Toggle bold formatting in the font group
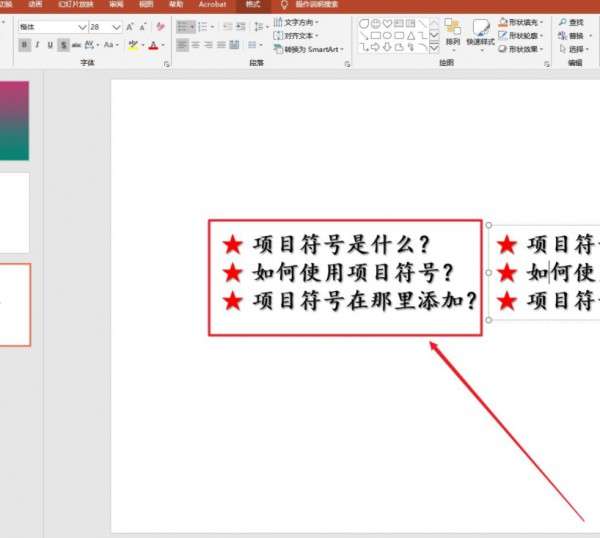 (x=24, y=45)
